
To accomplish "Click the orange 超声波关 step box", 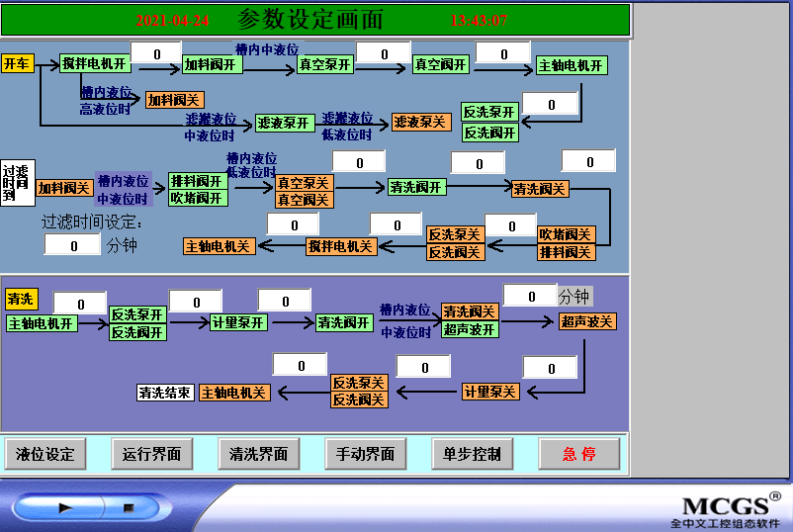I will 587,321.
